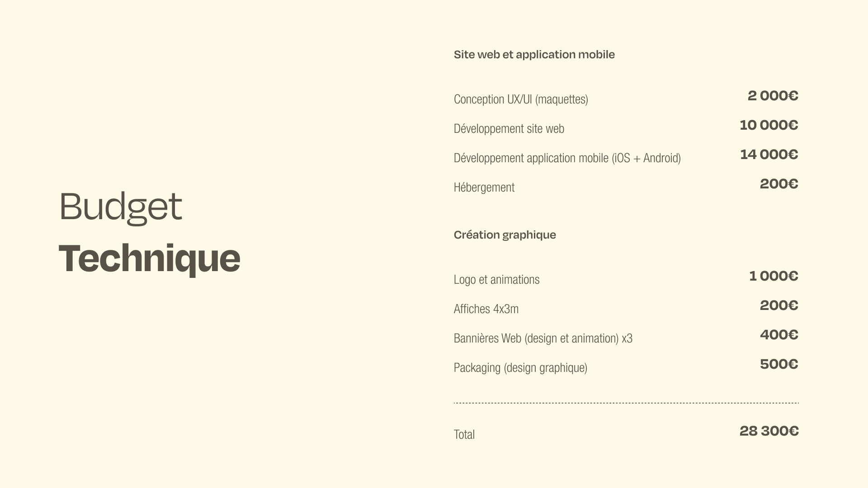Image resolution: width=868 pixels, height=488 pixels.
Task: Click the 2 000€ amount
Action: [x=773, y=96]
